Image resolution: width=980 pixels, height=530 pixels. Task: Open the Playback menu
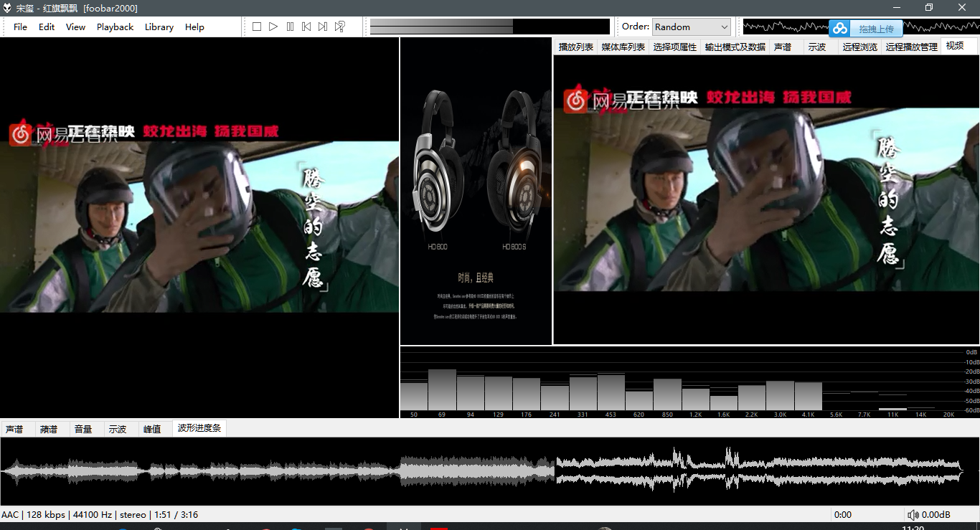(115, 27)
